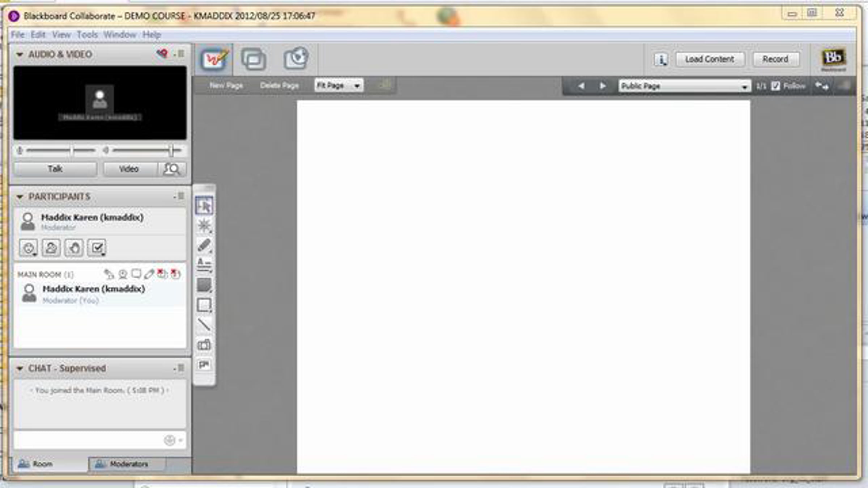This screenshot has width=868, height=488.
Task: Collapse the Chat panel
Action: [20, 369]
